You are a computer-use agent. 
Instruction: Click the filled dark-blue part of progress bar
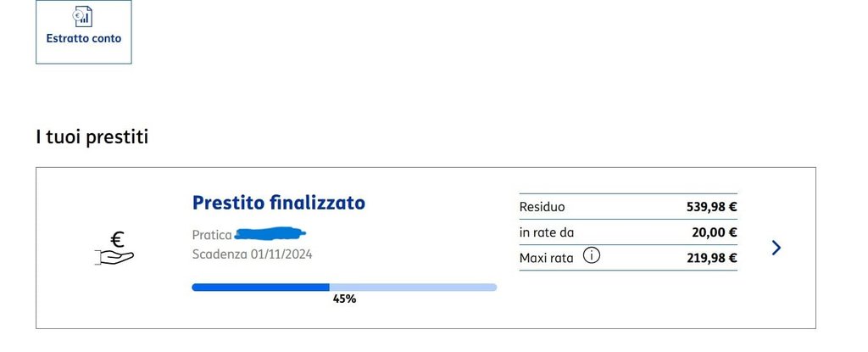point(261,288)
